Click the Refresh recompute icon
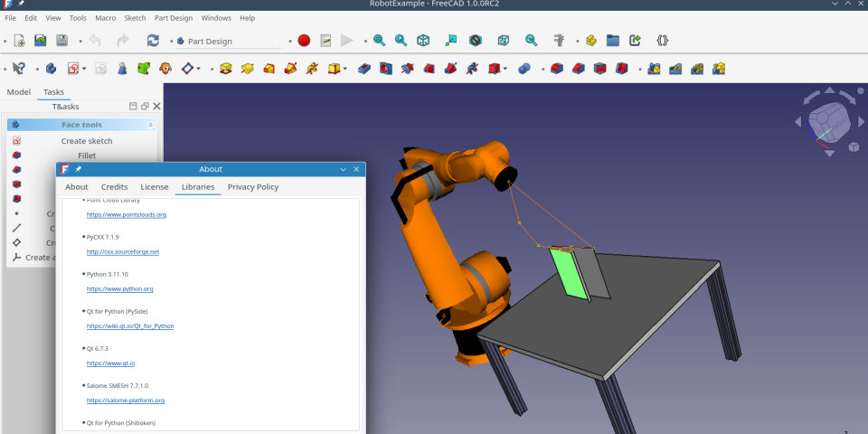Viewport: 868px width, 434px height. pyautogui.click(x=153, y=41)
